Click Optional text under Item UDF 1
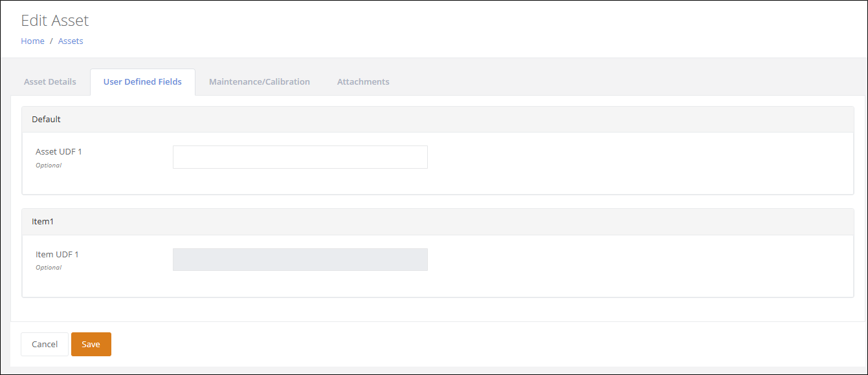The height and width of the screenshot is (375, 868). pyautogui.click(x=49, y=268)
